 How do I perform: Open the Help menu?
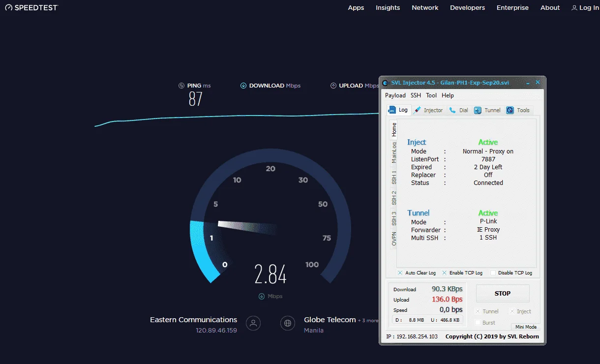tap(448, 95)
